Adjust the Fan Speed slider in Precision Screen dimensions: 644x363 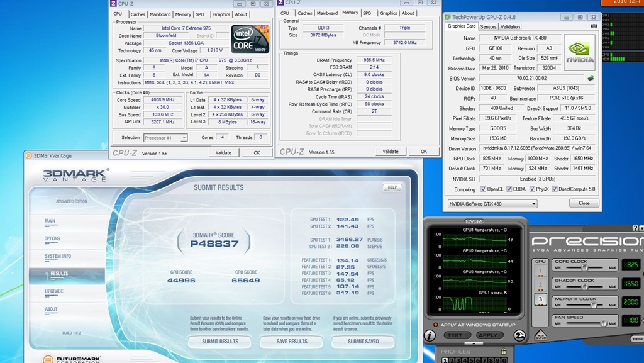coord(603,323)
